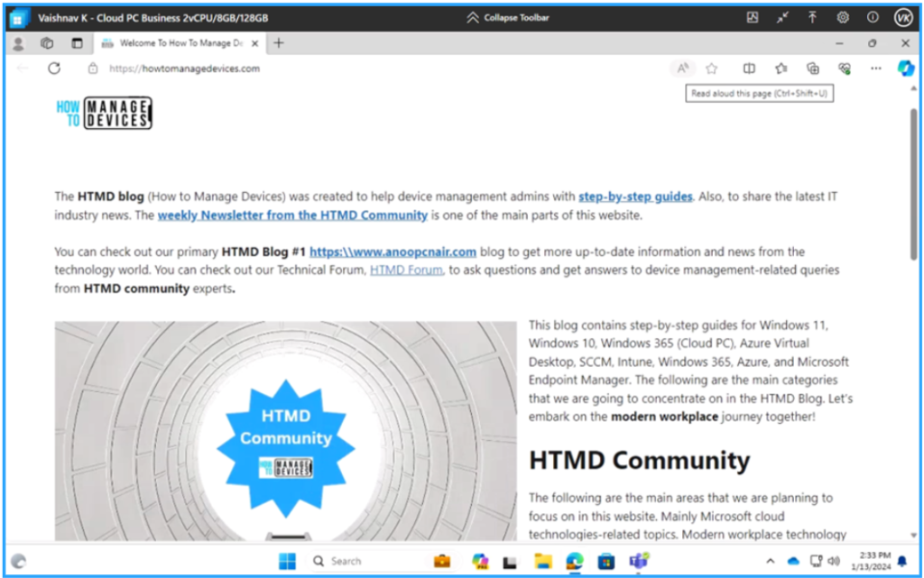Click the scrollbar up arrow
The height and width of the screenshot is (578, 924).
coord(913,88)
